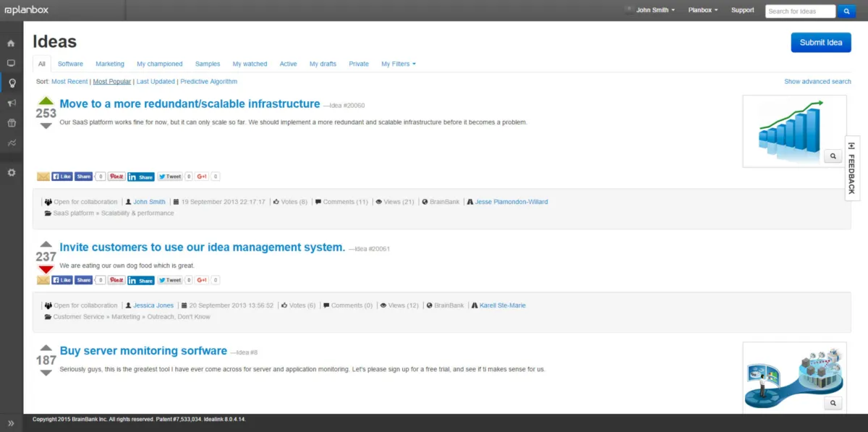
Task: Select the My championed tab
Action: tap(160, 64)
